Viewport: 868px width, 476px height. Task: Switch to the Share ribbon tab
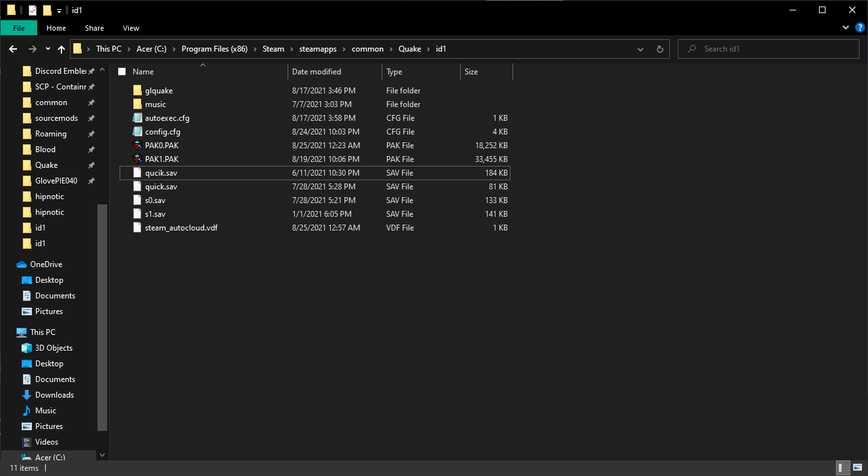[x=94, y=28]
